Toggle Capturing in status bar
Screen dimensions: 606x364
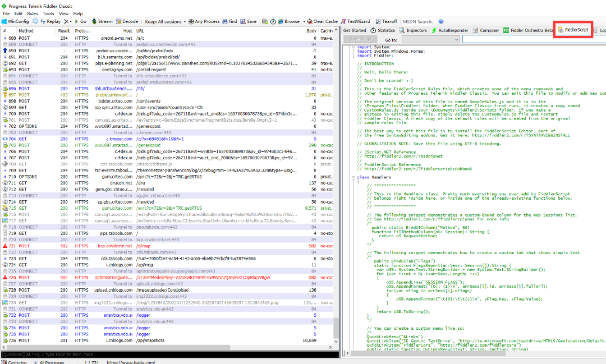pos(15,362)
